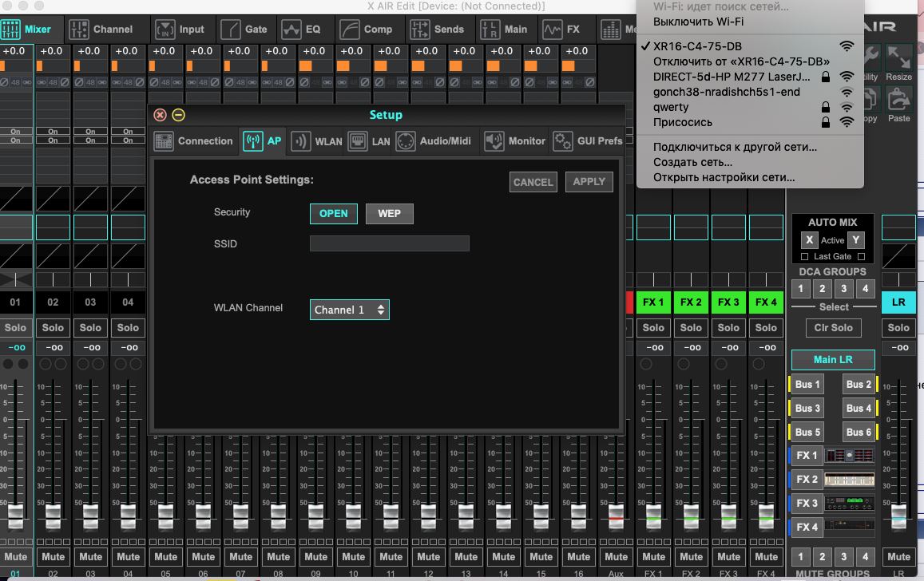Expand the WLAN Channel dropdown

coord(349,310)
